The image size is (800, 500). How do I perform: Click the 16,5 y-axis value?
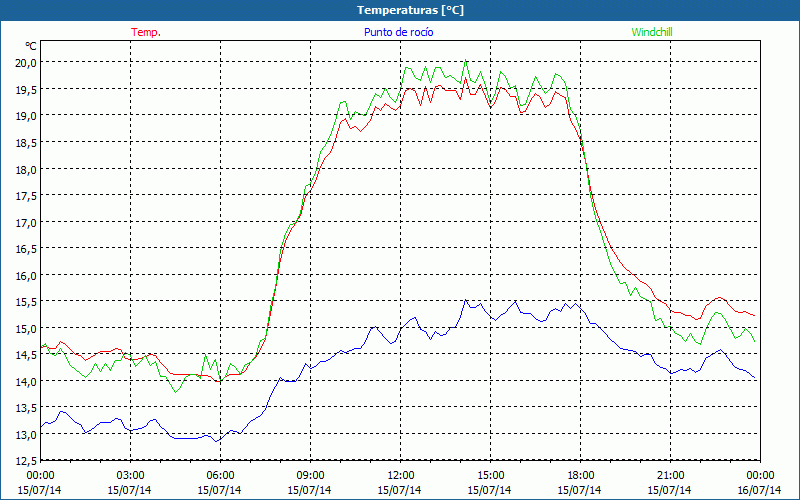pyautogui.click(x=26, y=249)
